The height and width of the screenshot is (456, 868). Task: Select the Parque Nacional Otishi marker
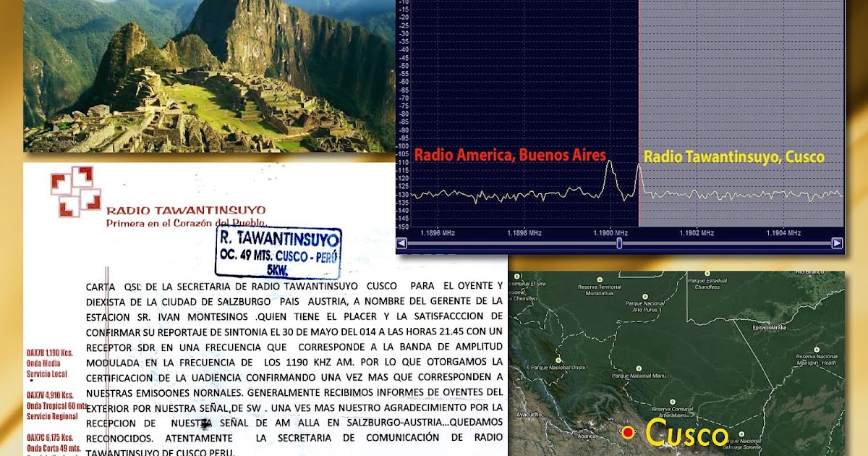(558, 359)
